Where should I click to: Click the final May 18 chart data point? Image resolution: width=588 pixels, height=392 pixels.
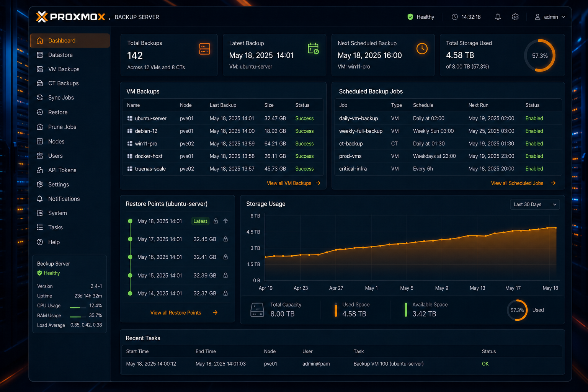[556, 228]
